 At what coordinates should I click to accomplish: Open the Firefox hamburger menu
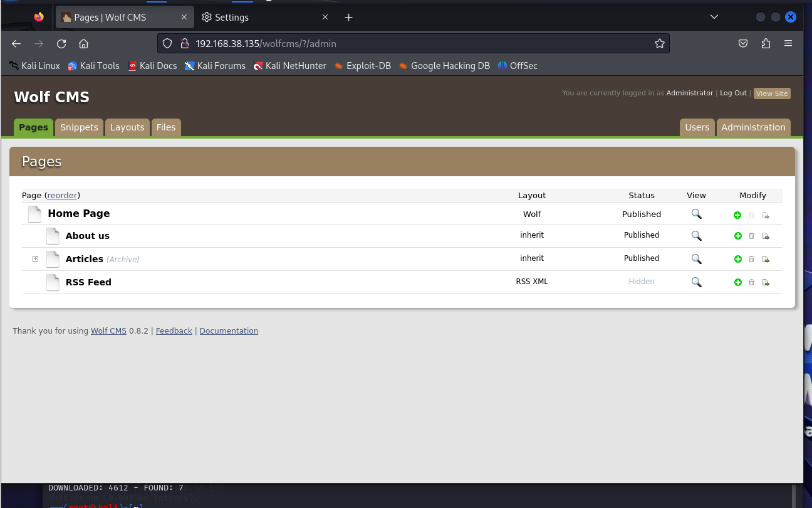tap(788, 43)
